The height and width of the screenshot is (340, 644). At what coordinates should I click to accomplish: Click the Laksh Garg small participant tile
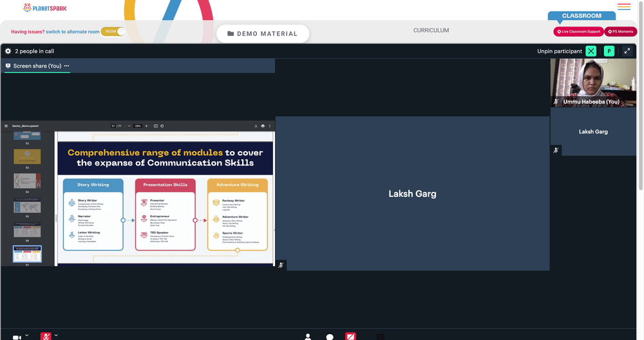point(593,131)
